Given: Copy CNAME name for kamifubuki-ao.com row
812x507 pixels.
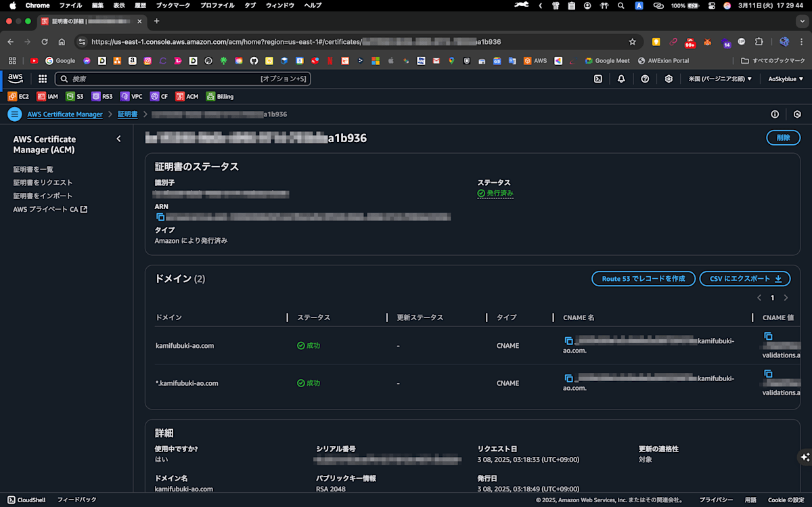Looking at the screenshot, I should (x=569, y=340).
